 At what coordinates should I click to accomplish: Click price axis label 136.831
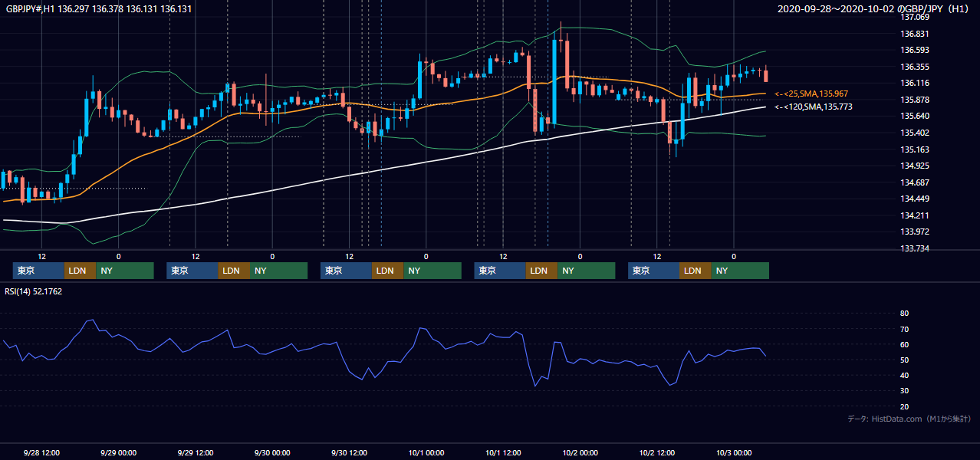(916, 34)
